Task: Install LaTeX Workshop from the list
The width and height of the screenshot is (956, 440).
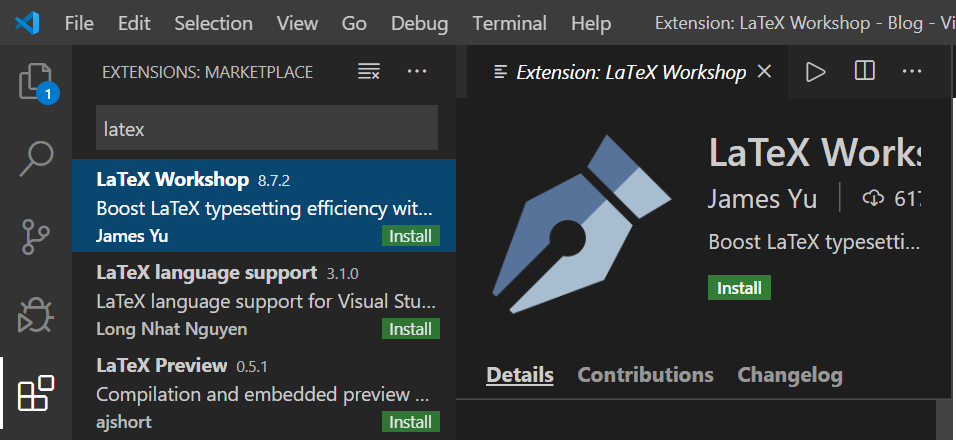Action: pyautogui.click(x=411, y=236)
